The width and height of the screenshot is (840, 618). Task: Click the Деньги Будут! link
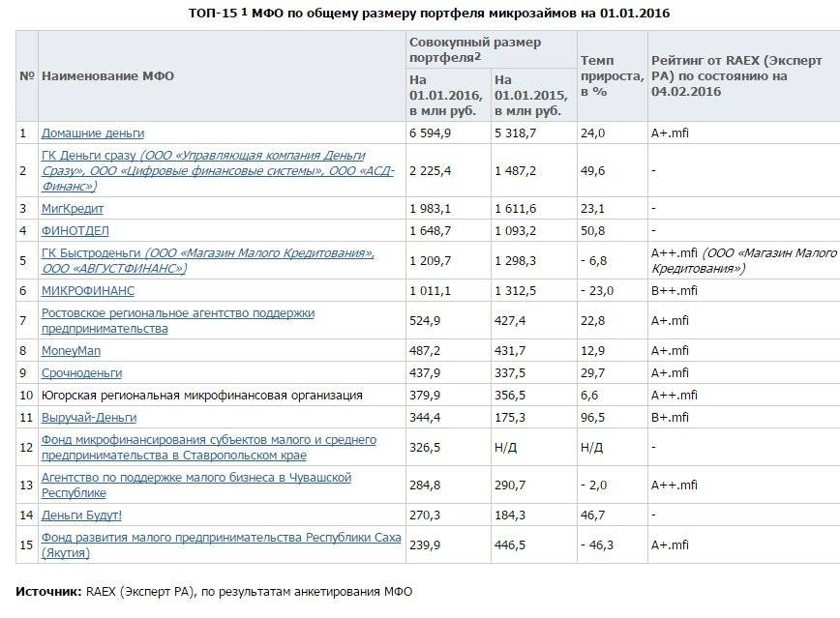click(81, 515)
